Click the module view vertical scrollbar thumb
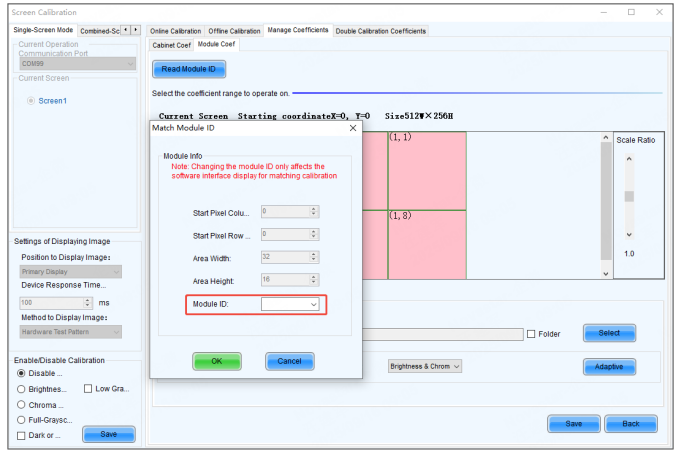Viewport: 678px width, 455px height. point(606,201)
